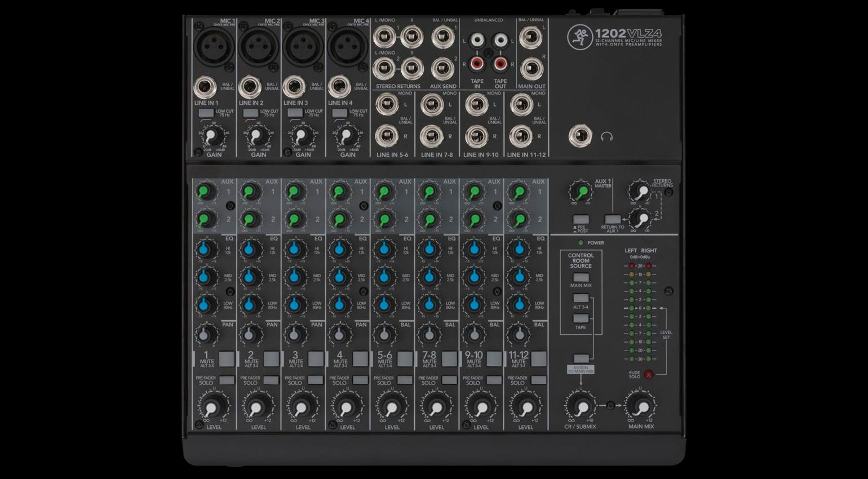This screenshot has width=868, height=479.
Task: Push the Assign To Main Mix button
Action: pyautogui.click(x=581, y=358)
